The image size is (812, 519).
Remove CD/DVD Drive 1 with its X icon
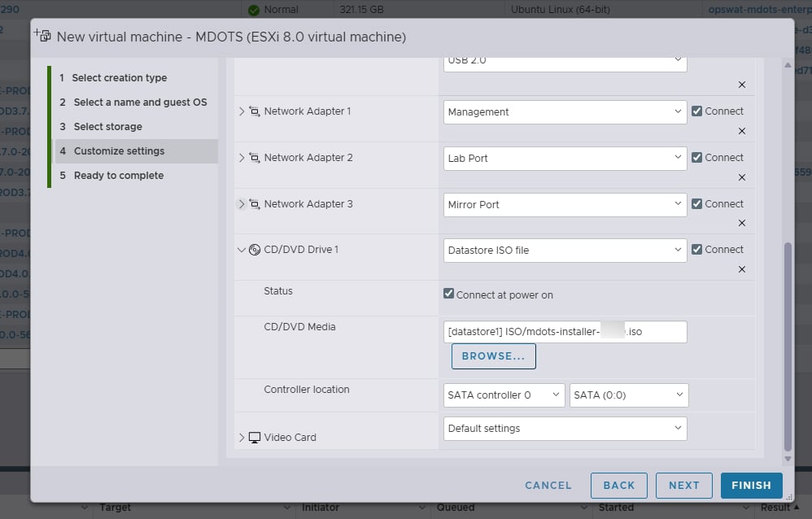pos(741,269)
